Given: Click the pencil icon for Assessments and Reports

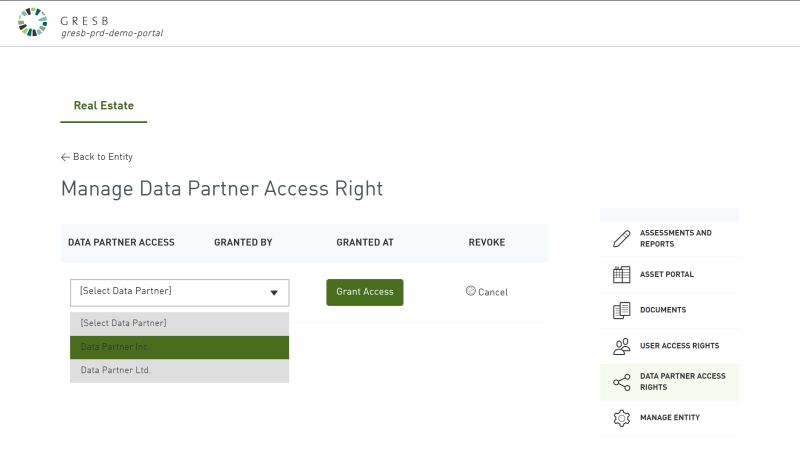Looking at the screenshot, I should pyautogui.click(x=621, y=238).
